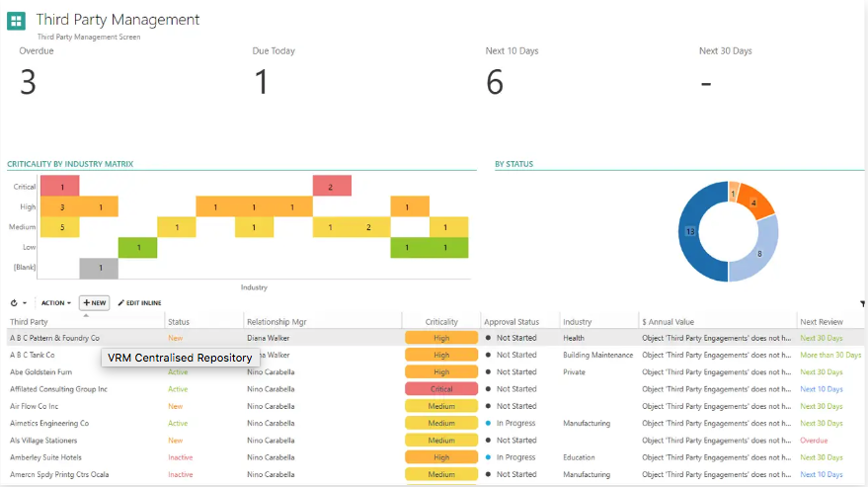Click the Critical badge for Affilated Consulting Group
The height and width of the screenshot is (487, 868).
tap(441, 389)
